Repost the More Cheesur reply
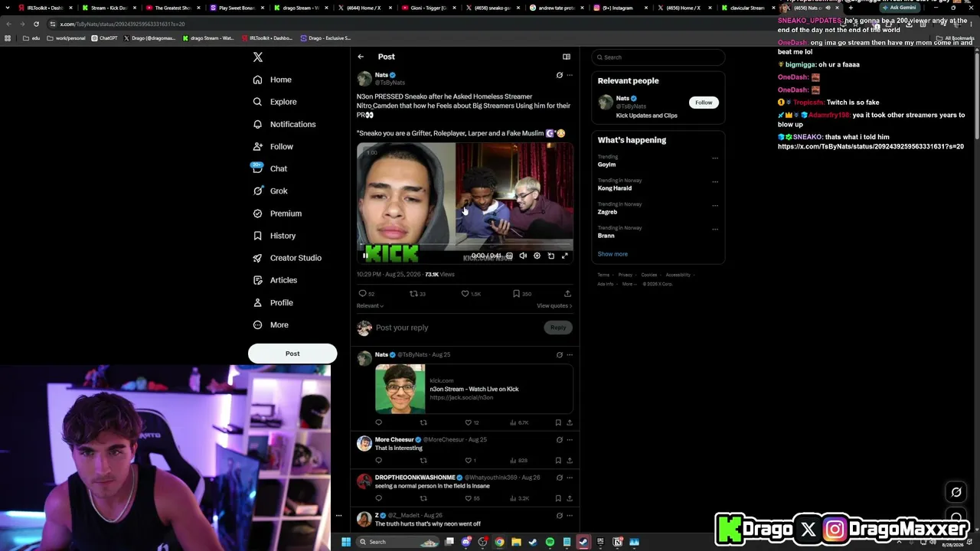 pos(423,461)
